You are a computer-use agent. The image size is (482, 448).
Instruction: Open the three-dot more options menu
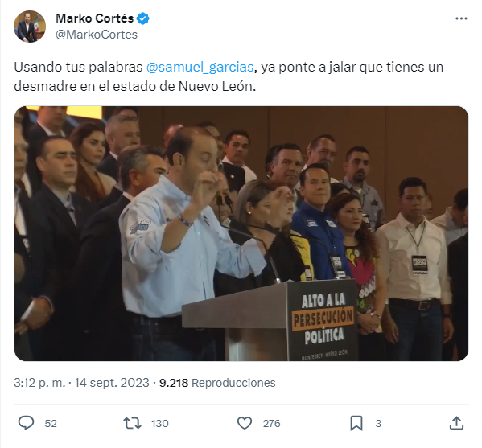pyautogui.click(x=461, y=18)
